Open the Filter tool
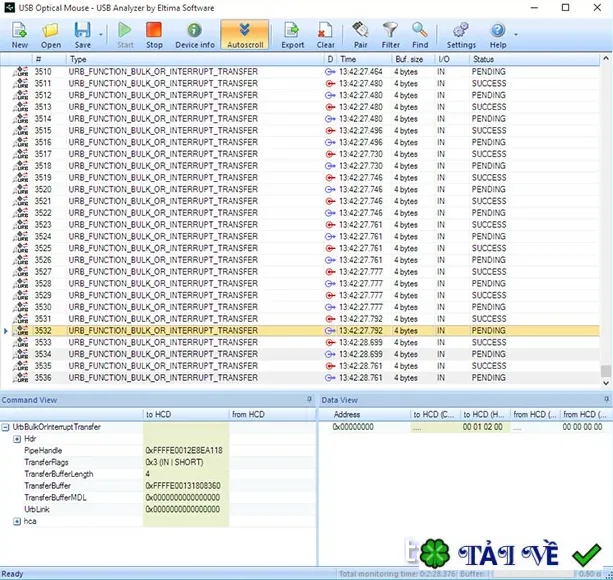The image size is (613, 580). pos(391,35)
